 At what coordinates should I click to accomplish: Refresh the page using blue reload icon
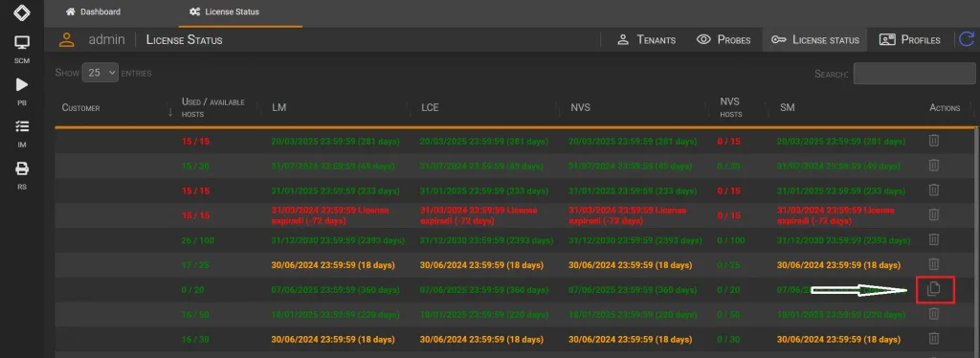[x=967, y=39]
